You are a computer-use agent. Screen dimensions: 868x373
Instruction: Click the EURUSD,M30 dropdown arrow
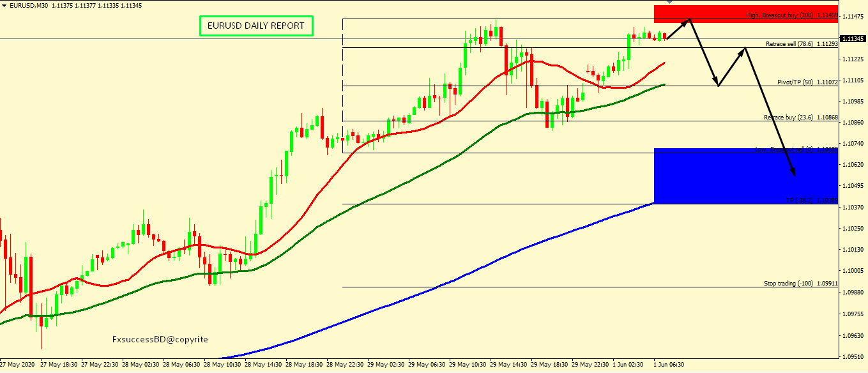coord(4,5)
